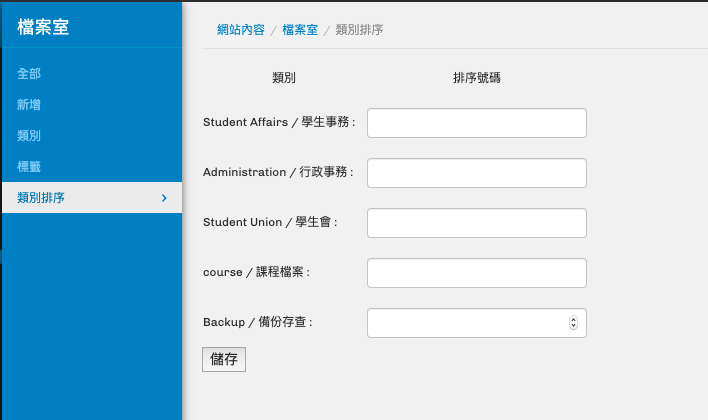Focus the Student Affairs sort number field
Image resolution: width=708 pixels, height=420 pixels.
pos(476,123)
